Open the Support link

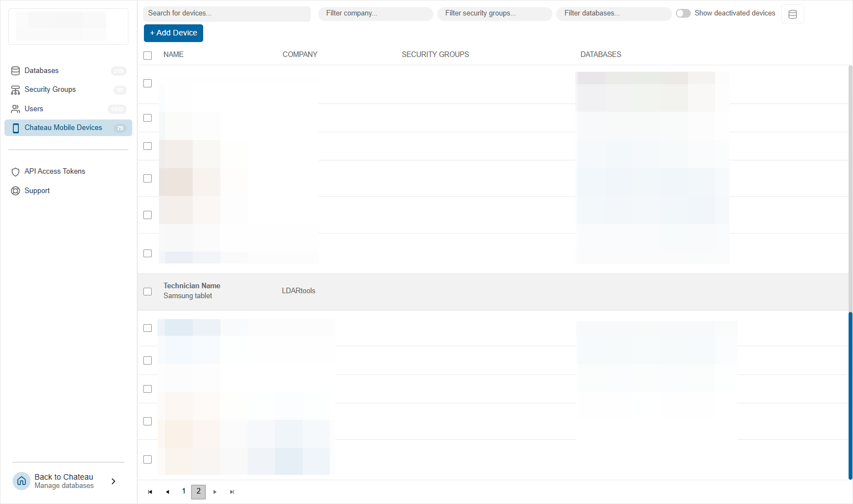pos(37,191)
